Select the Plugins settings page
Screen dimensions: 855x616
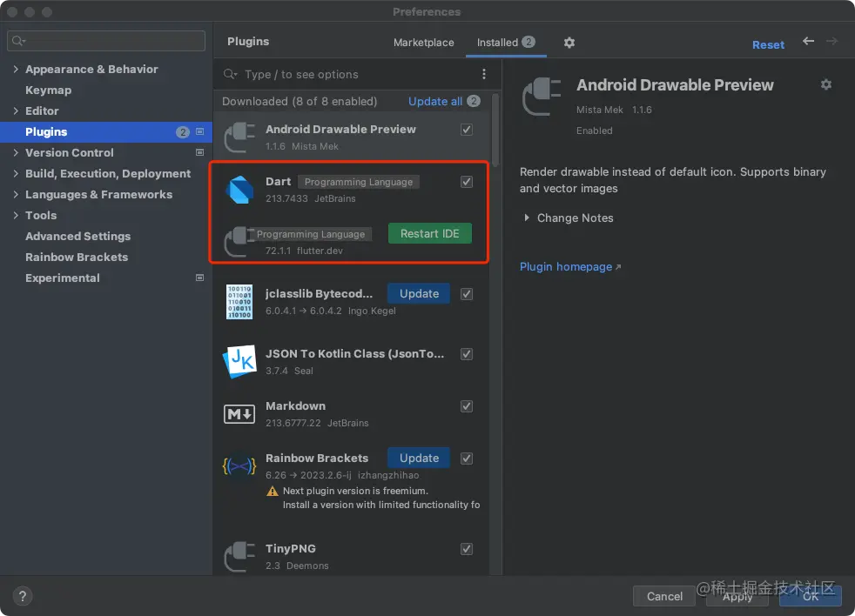[106, 132]
